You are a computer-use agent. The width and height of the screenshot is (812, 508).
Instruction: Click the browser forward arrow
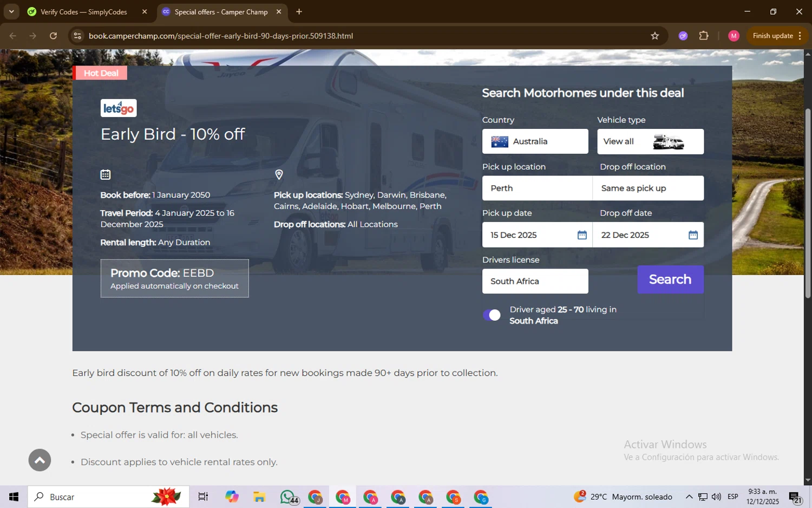(x=33, y=36)
